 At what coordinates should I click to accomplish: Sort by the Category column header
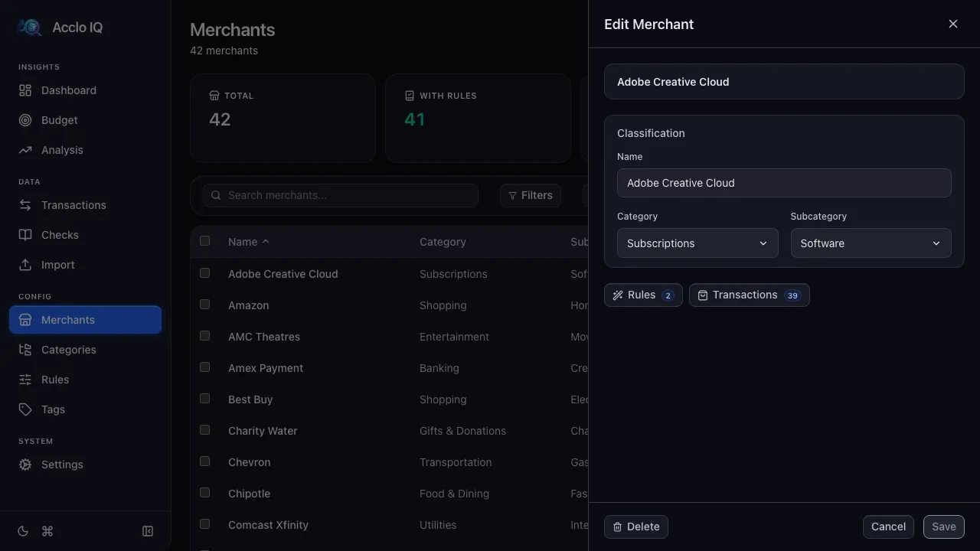[x=443, y=242]
